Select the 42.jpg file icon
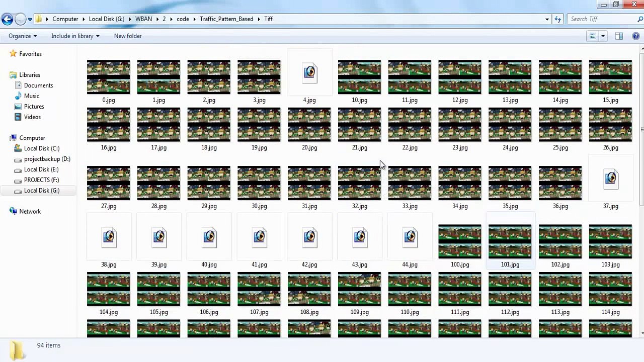Viewport: 644px width, 362px height. tap(309, 237)
